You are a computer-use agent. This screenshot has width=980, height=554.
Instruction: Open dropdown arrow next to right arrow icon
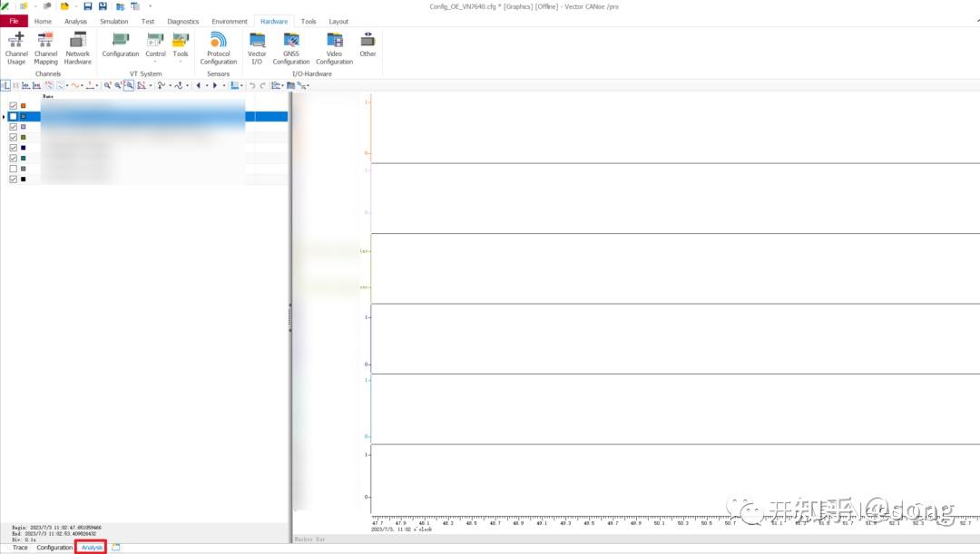[224, 85]
